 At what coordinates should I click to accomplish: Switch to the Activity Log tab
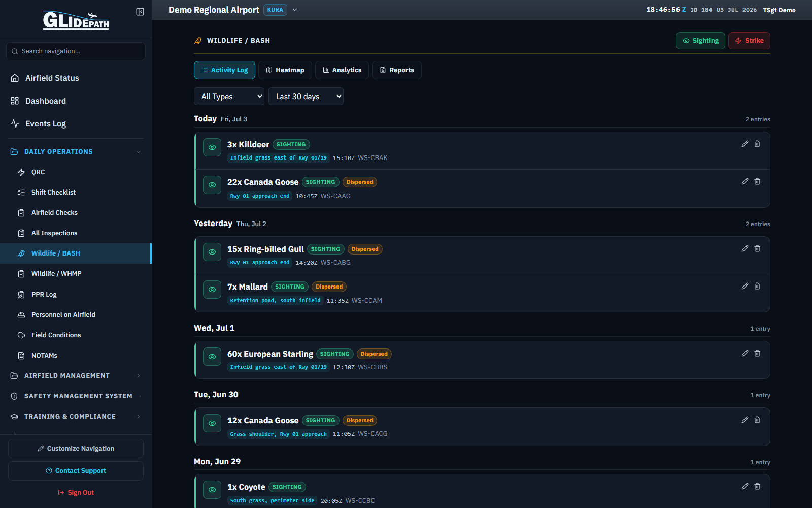(224, 70)
